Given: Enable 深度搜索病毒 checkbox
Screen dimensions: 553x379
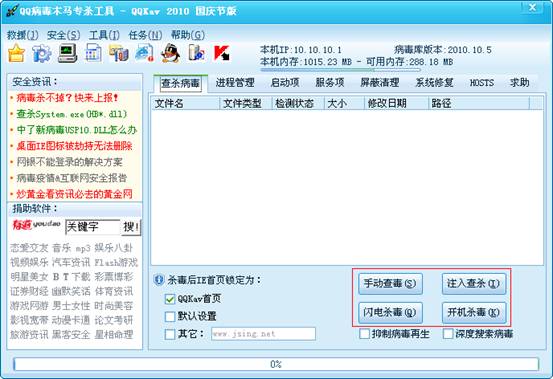Looking at the screenshot, I should (x=448, y=334).
